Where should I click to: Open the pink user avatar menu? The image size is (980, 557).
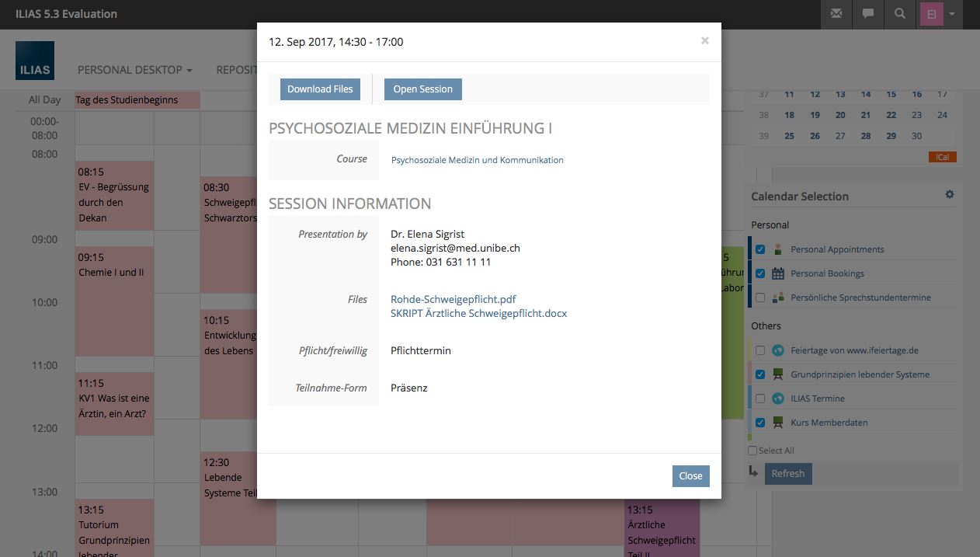pyautogui.click(x=940, y=13)
